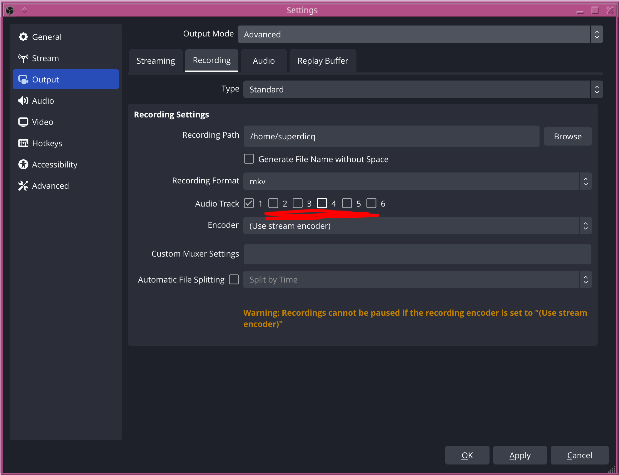Image resolution: width=619 pixels, height=475 pixels.
Task: Click the Browse button for recording path
Action: (x=567, y=136)
